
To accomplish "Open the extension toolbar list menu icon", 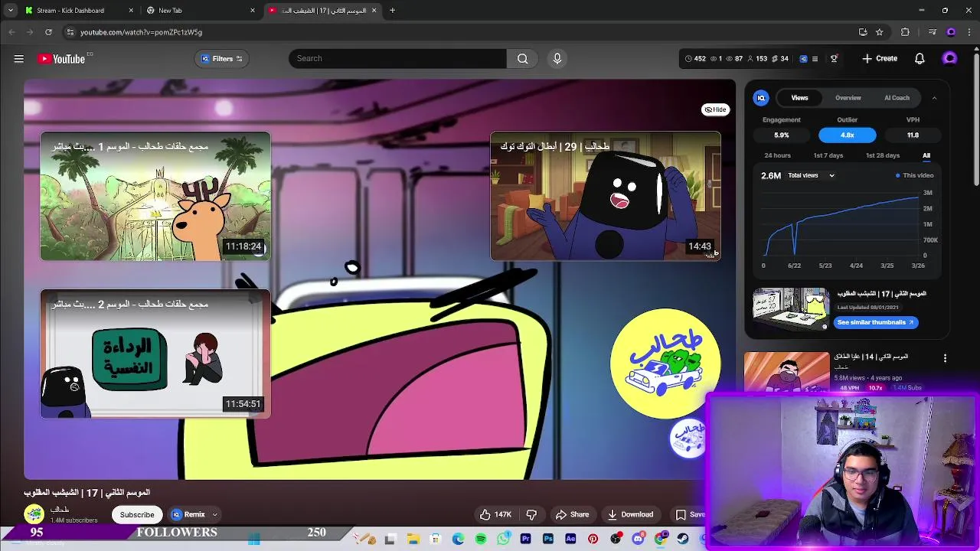I will coord(815,58).
